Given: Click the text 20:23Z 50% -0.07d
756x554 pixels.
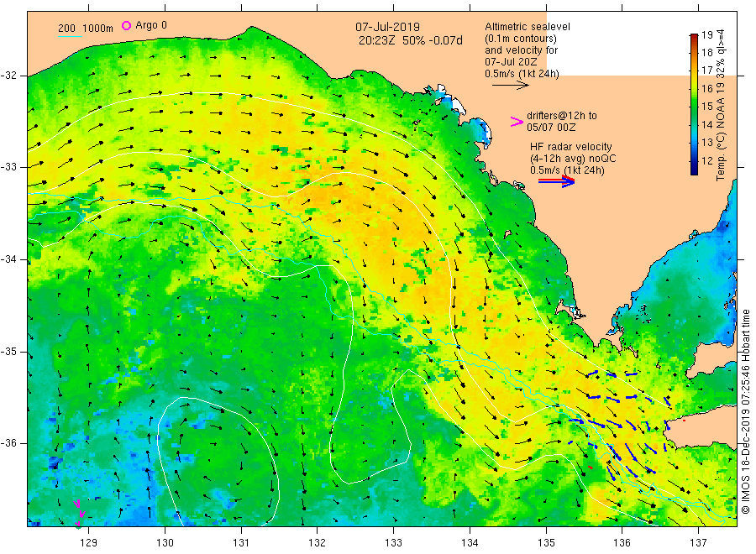Looking at the screenshot, I should pos(410,40).
